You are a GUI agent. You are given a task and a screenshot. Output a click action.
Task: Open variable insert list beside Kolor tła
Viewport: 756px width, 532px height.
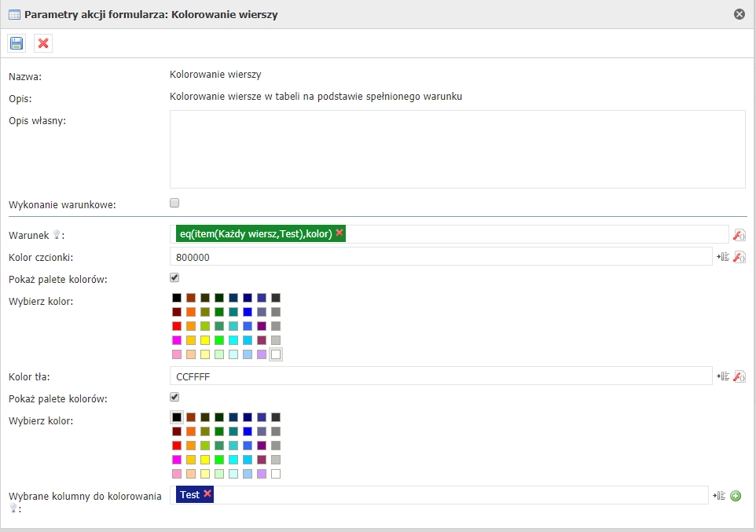[x=723, y=377]
